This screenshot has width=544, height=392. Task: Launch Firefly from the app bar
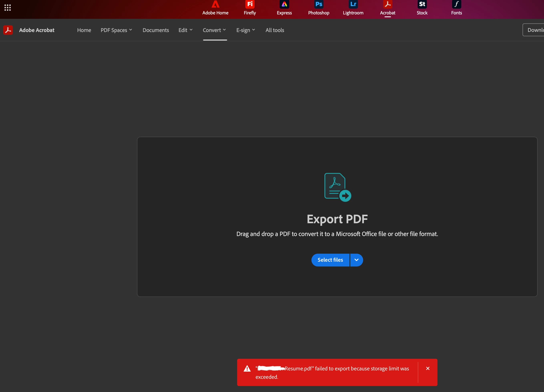pyautogui.click(x=250, y=8)
